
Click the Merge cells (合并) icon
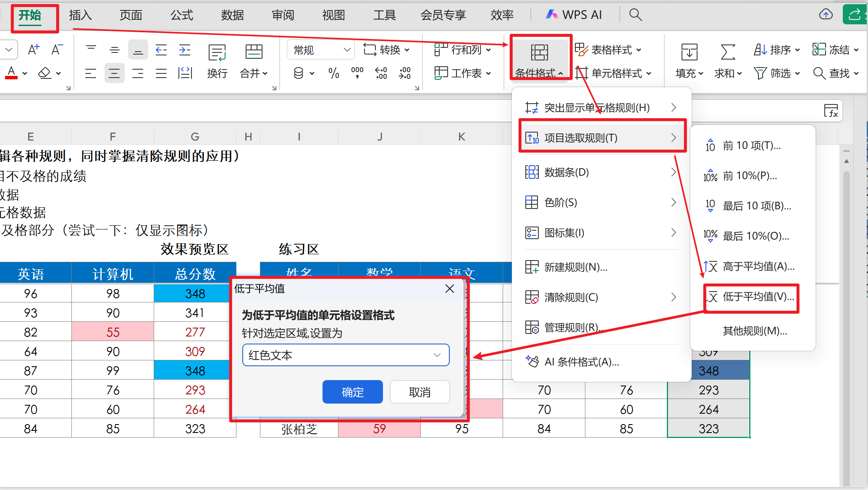pyautogui.click(x=254, y=52)
